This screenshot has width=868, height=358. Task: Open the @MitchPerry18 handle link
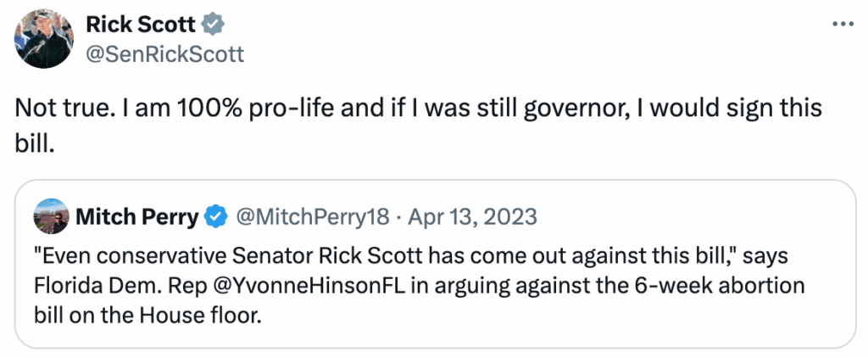(308, 217)
